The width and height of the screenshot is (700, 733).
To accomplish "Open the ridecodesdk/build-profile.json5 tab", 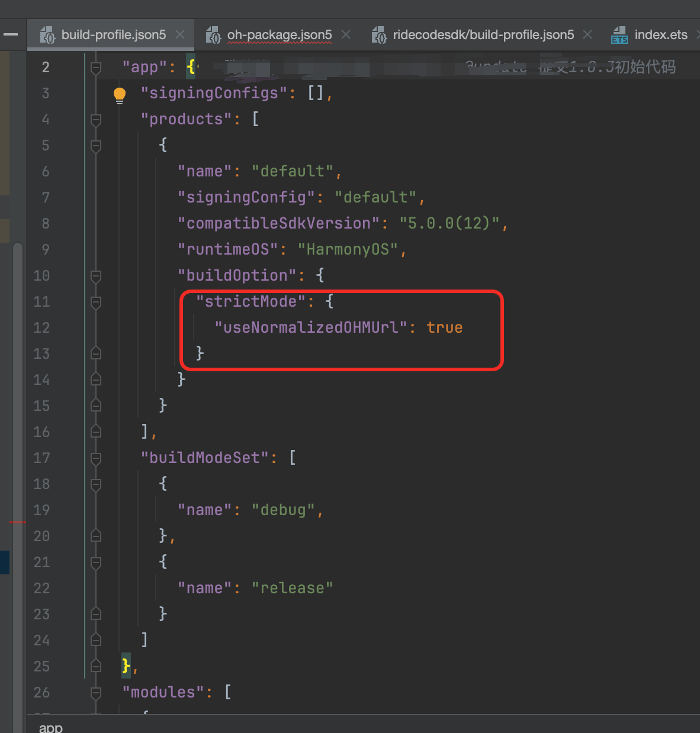I will [x=483, y=35].
